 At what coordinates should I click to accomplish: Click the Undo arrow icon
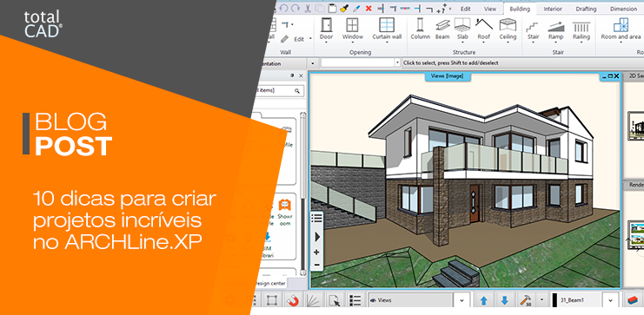pyautogui.click(x=284, y=8)
